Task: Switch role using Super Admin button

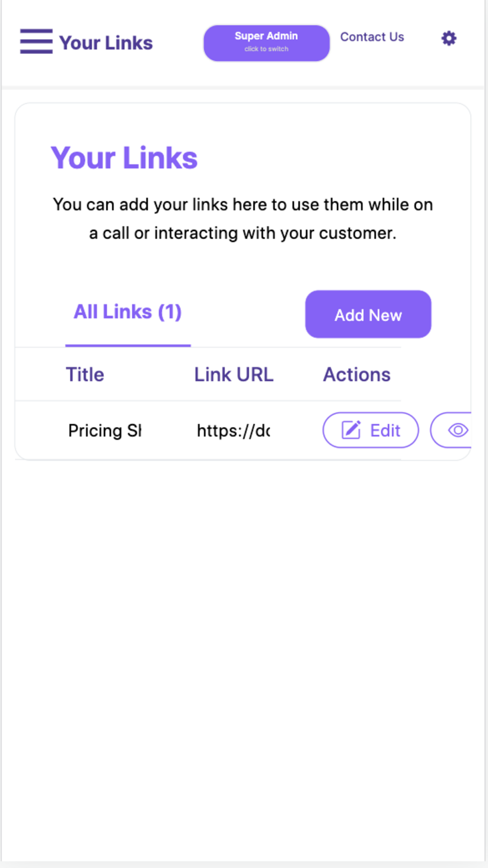Action: pyautogui.click(x=266, y=43)
